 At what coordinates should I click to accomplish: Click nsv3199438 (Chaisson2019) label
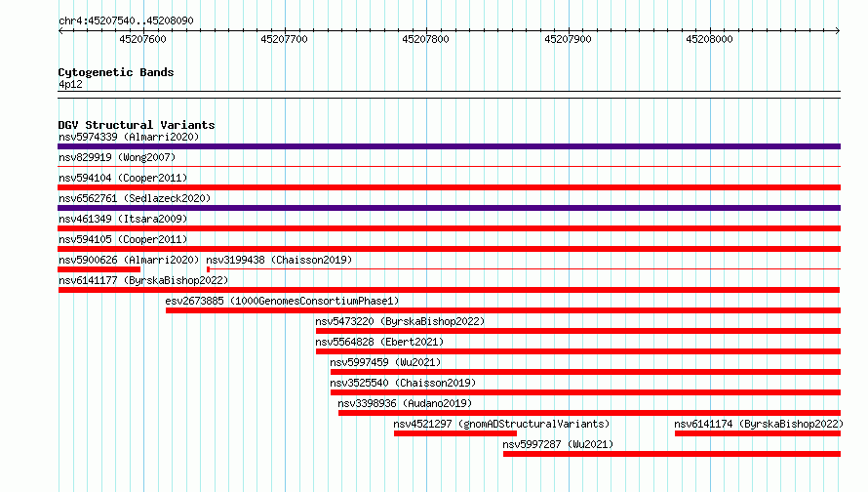279,260
